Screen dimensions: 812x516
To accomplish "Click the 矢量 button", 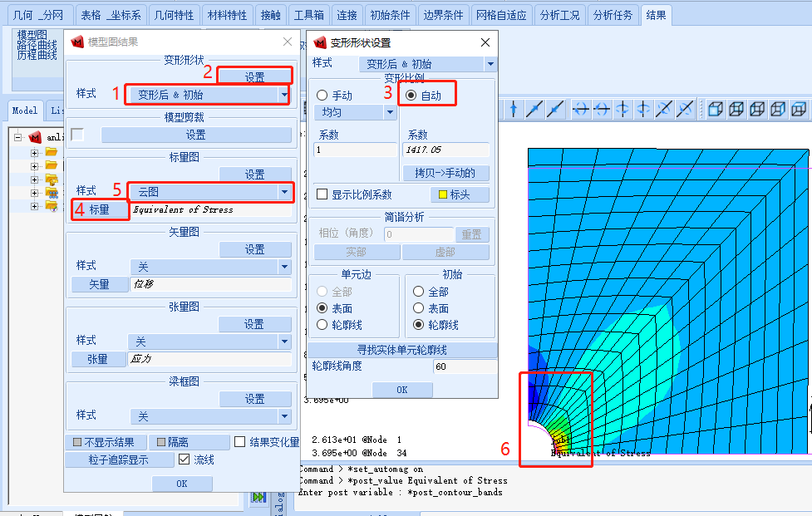I will 100,284.
